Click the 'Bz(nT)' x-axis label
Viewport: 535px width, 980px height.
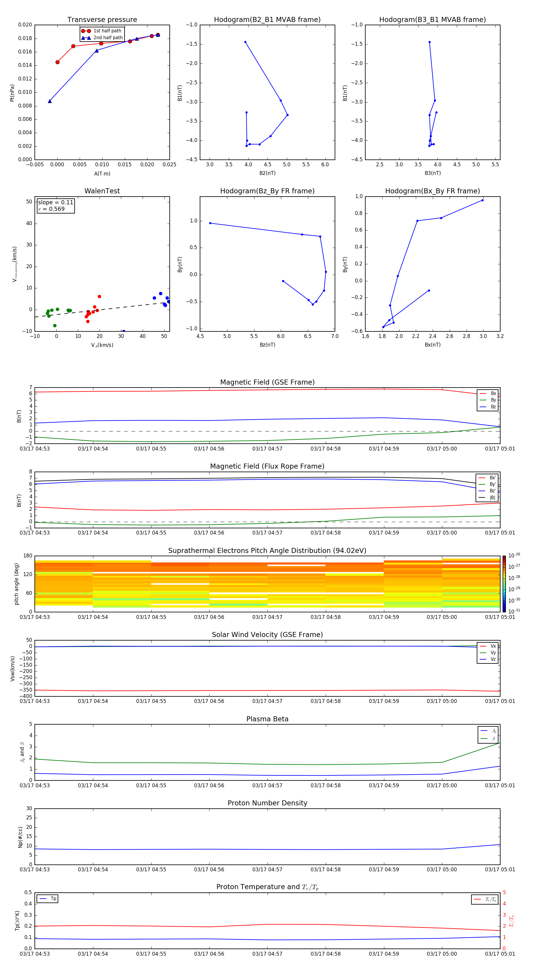tap(267, 345)
